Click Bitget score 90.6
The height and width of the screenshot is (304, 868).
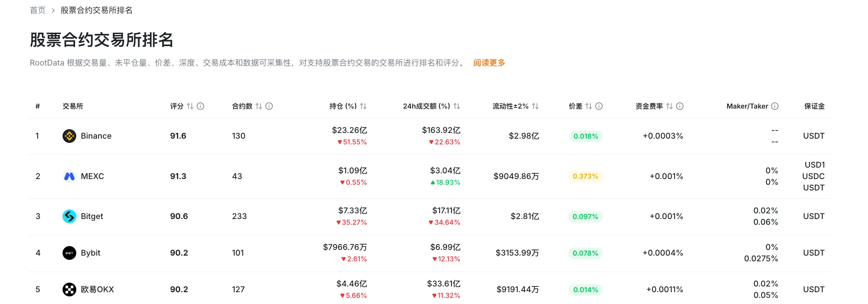tap(179, 216)
